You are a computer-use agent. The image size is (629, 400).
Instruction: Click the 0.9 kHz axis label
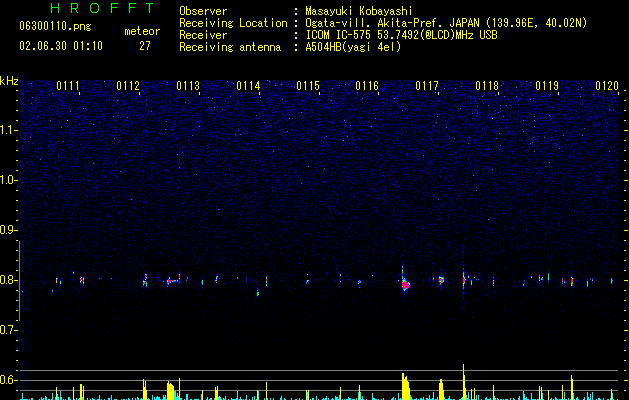coord(8,230)
